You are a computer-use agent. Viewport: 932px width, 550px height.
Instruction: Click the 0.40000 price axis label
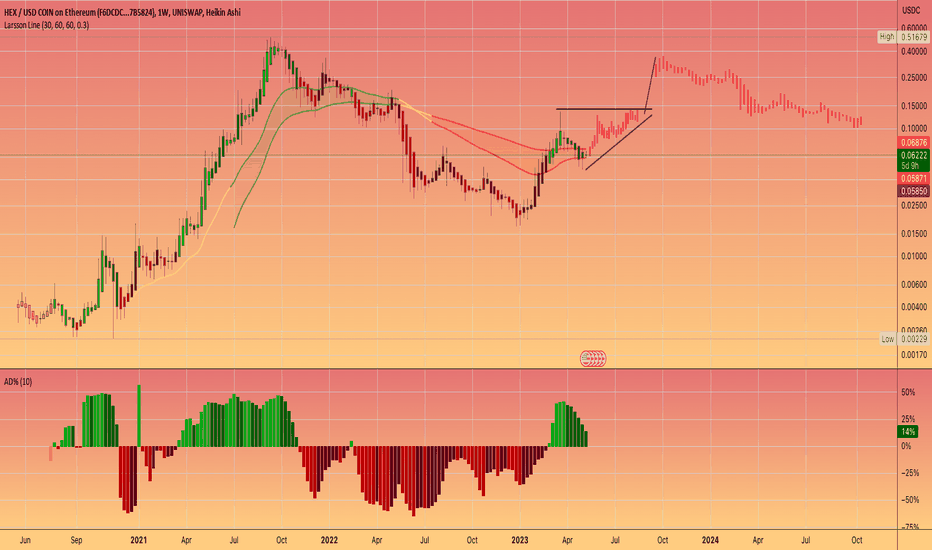[x=914, y=52]
